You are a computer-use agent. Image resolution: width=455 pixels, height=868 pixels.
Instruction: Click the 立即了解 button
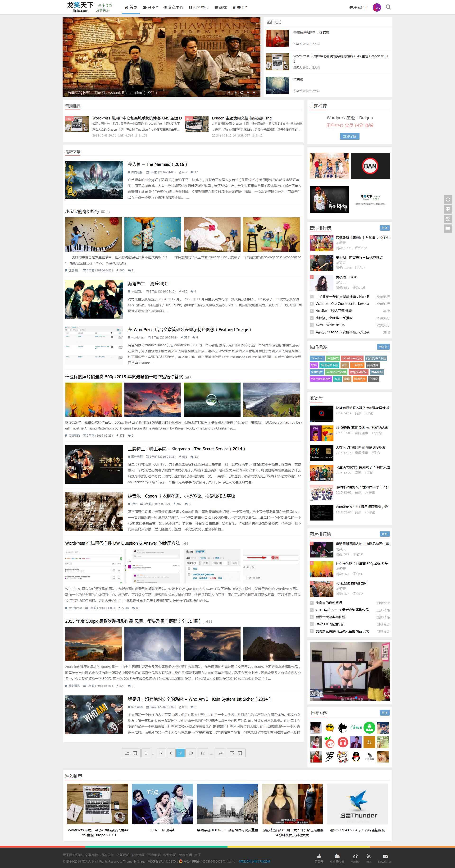coord(350,136)
